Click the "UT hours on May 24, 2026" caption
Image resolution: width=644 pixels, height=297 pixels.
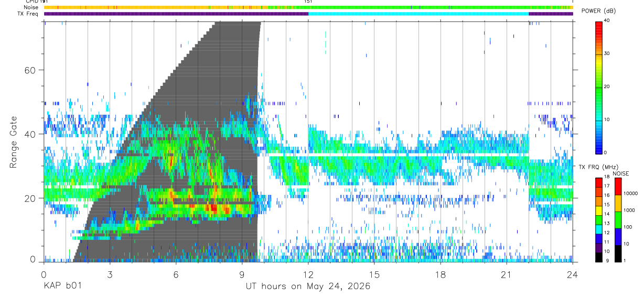click(308, 287)
